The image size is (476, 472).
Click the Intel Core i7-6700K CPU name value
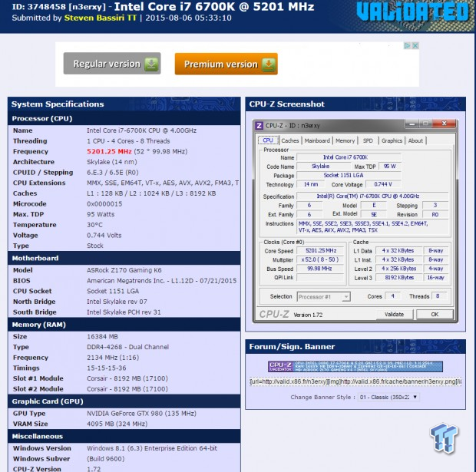point(141,130)
